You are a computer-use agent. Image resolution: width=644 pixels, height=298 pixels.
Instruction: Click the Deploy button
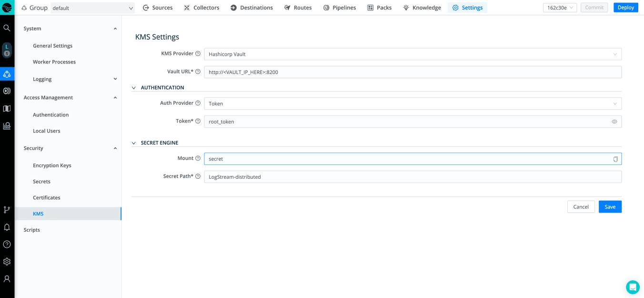click(x=625, y=8)
